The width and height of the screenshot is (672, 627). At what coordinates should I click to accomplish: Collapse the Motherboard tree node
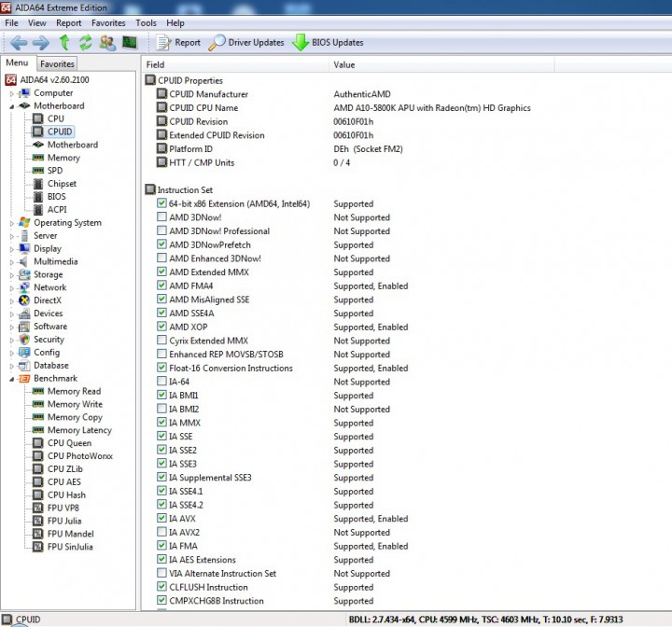coord(12,106)
